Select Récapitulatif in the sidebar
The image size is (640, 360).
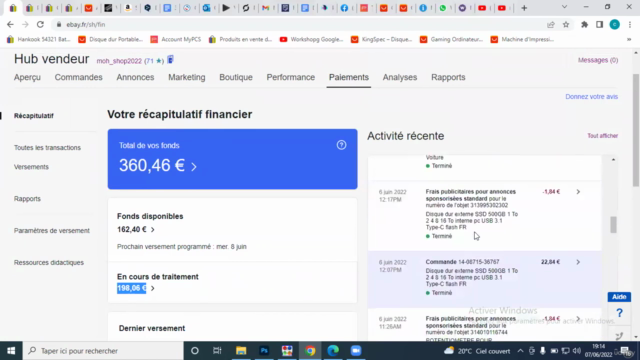click(34, 116)
